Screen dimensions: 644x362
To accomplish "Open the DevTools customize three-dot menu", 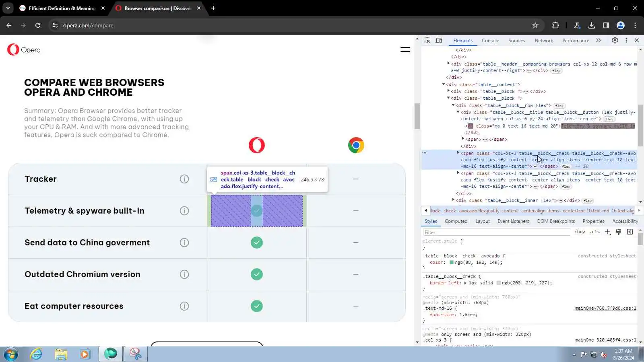I will click(626, 41).
